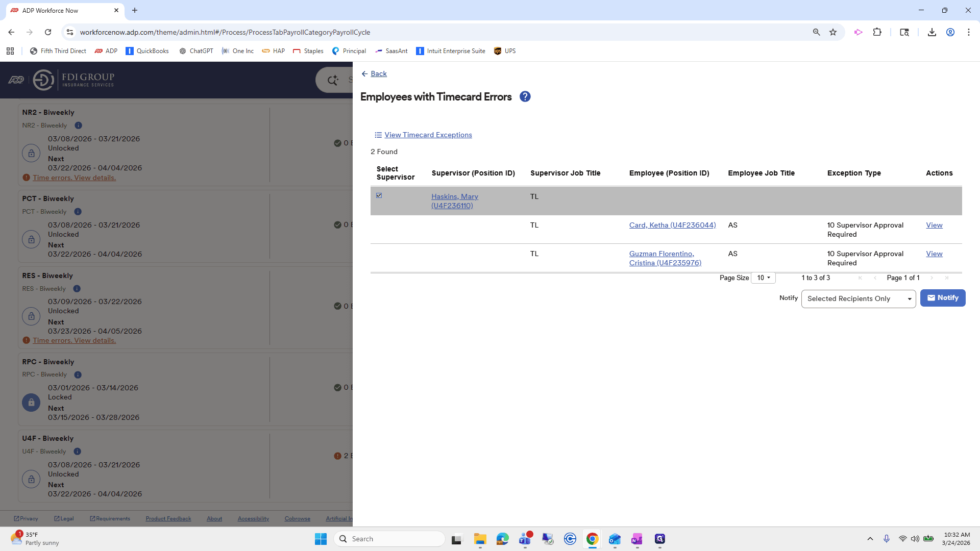The height and width of the screenshot is (551, 980).
Task: Open the help icon beside Employees with Timecard Errors
Action: 525,96
